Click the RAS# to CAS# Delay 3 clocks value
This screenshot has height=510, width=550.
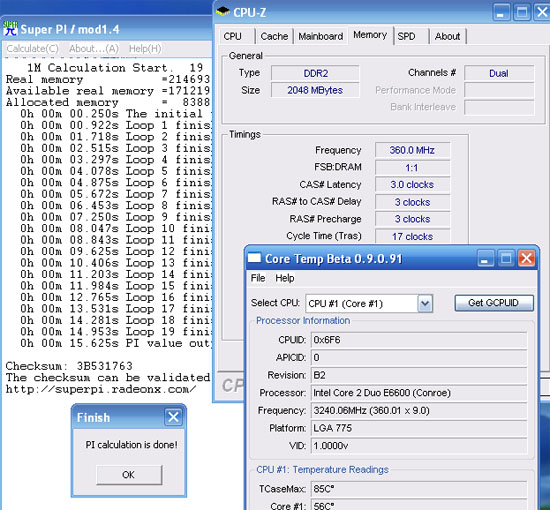(x=412, y=202)
